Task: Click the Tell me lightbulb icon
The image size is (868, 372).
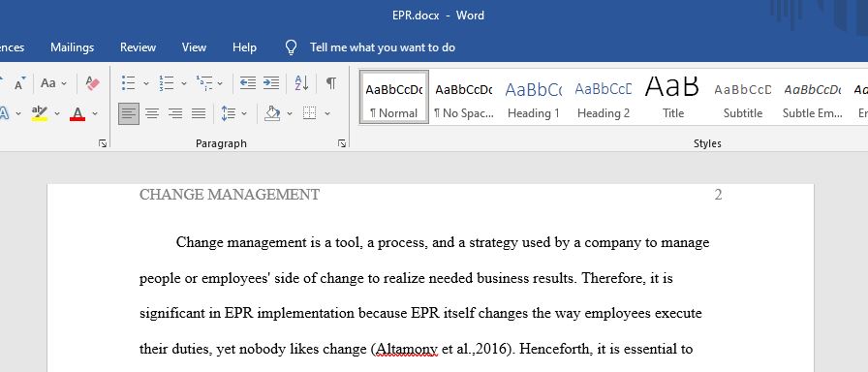Action: [292, 47]
